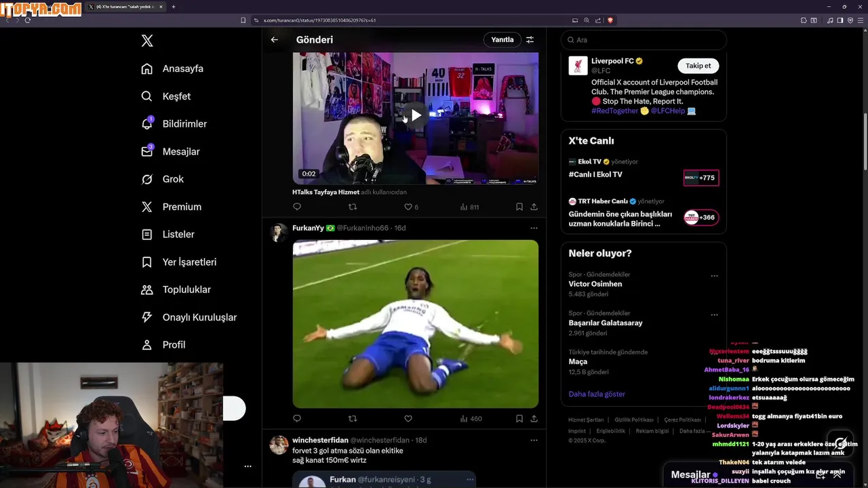Open Grok from the sidebar

point(162,179)
